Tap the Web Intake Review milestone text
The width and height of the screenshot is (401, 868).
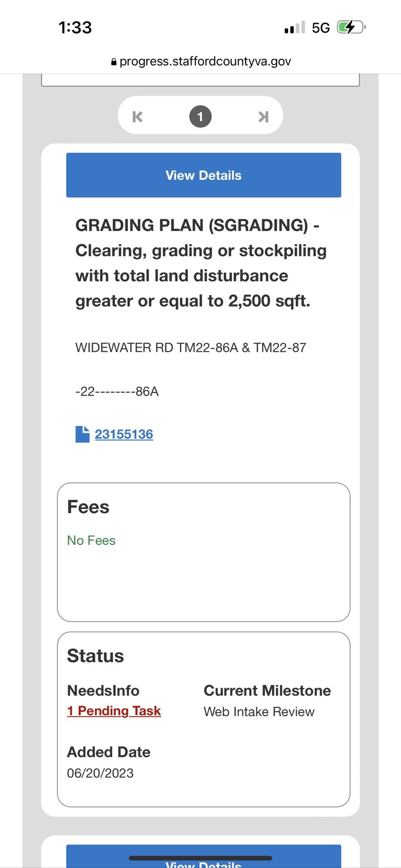pos(259,712)
